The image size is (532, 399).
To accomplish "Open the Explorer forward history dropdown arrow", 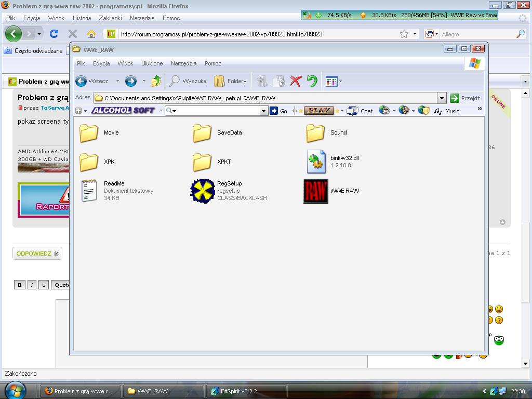I will pyautogui.click(x=144, y=81).
